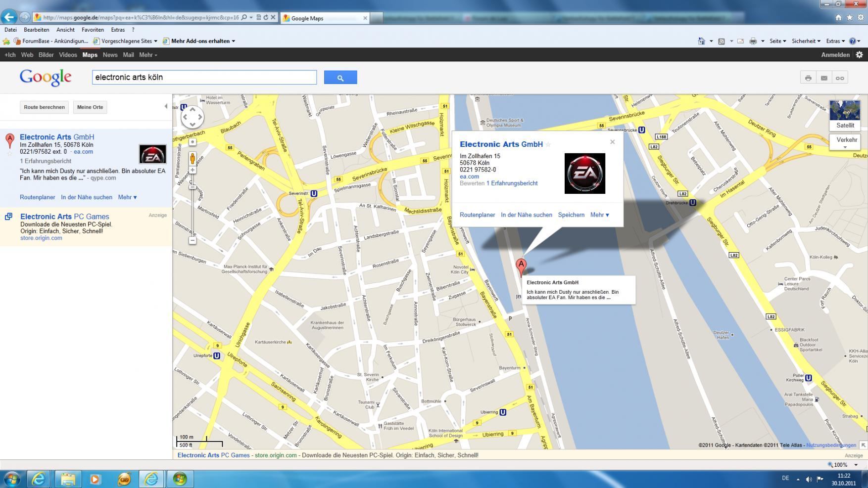Click red marker A in the sidebar result
The image size is (868, 488).
click(9, 141)
